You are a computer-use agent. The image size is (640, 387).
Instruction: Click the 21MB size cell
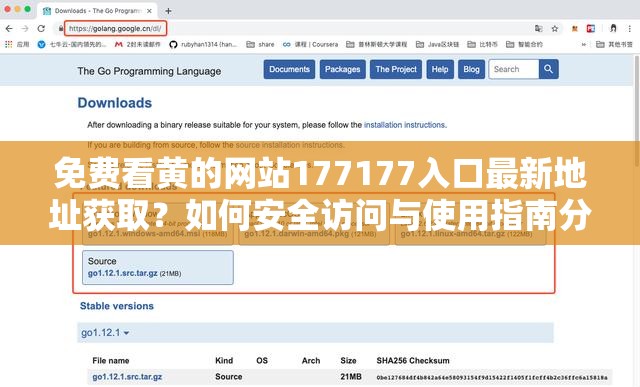(351, 377)
